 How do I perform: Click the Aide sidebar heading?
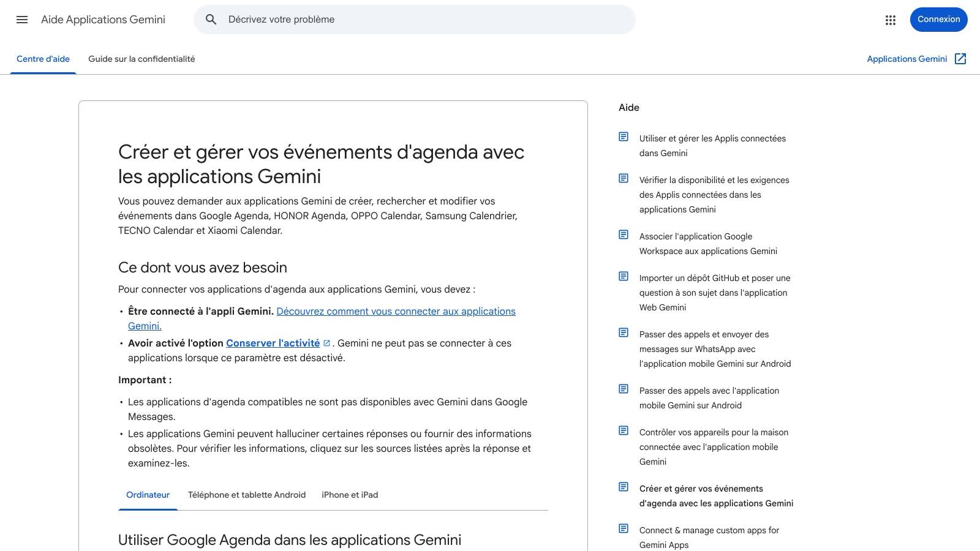629,108
